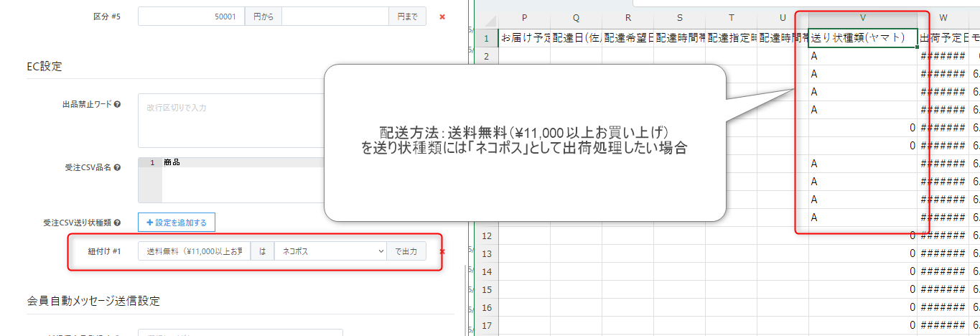Screen dimensions: 980x336
Task: Remove 紐付け #1 mapping with red x
Action: [442, 251]
